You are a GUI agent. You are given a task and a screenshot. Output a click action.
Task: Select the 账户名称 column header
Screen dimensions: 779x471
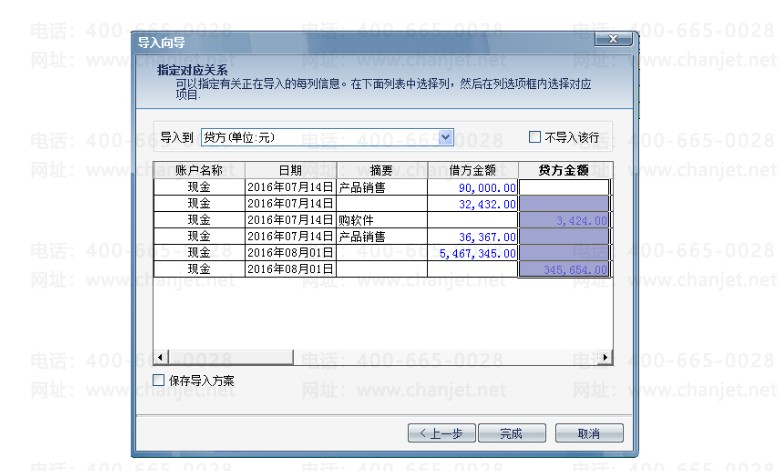point(199,170)
